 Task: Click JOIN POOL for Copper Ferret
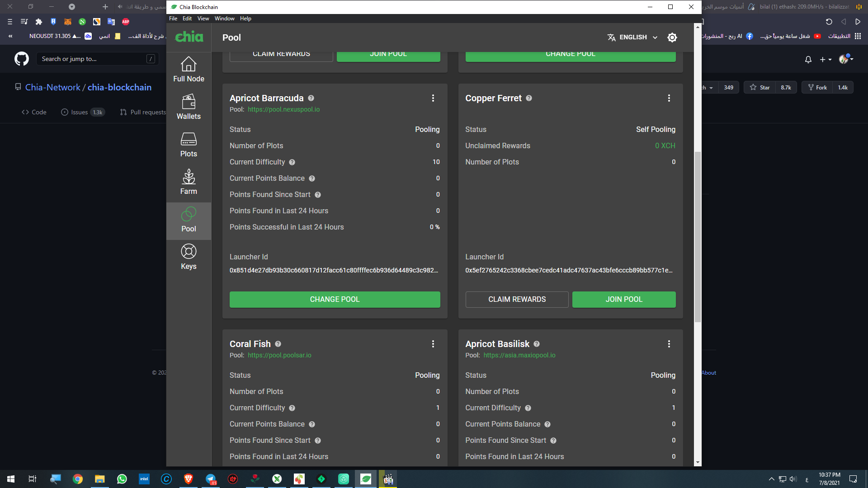(x=624, y=300)
